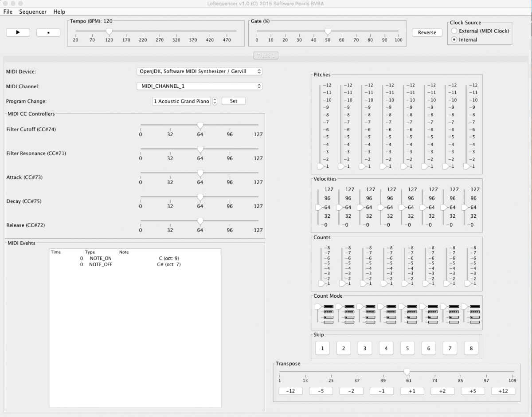Image resolution: width=532 pixels, height=417 pixels.
Task: Stop playback with the stop button
Action: pos(48,32)
